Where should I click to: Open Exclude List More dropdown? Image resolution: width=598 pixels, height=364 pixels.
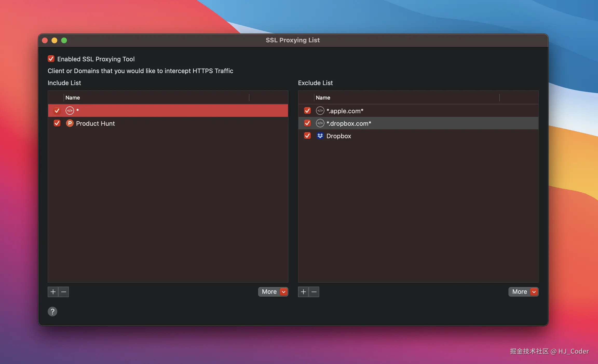(523, 292)
